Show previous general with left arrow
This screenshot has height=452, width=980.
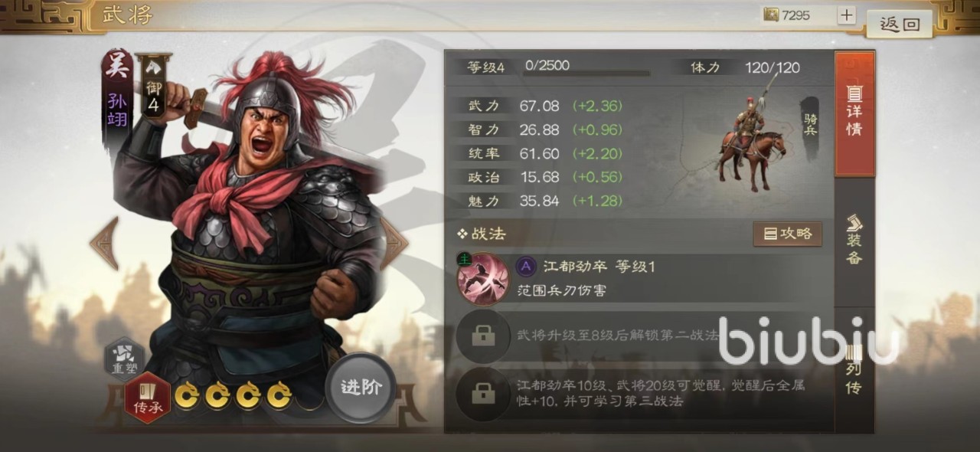tap(104, 243)
